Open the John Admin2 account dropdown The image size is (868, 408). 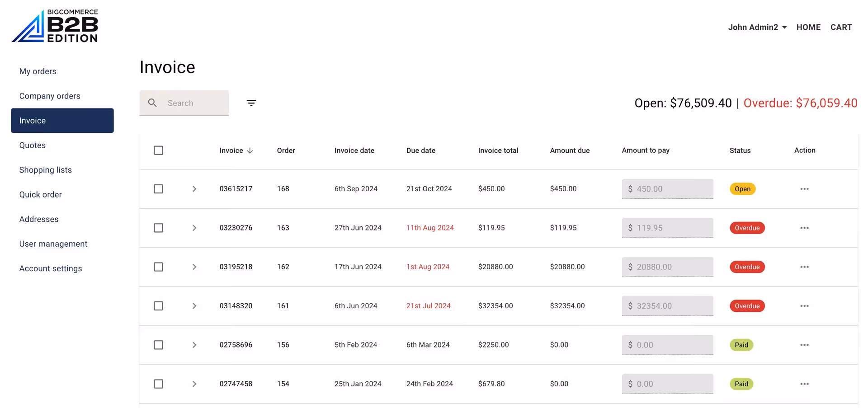(x=757, y=27)
